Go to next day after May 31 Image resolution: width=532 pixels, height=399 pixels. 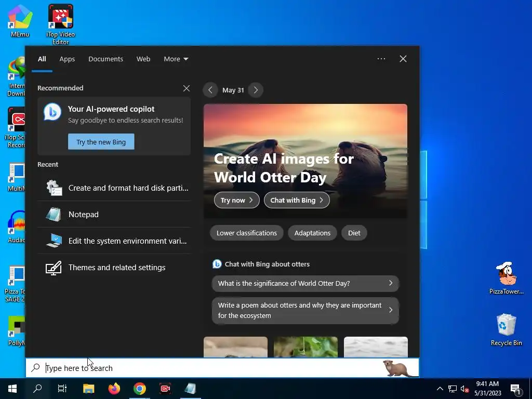pos(256,90)
